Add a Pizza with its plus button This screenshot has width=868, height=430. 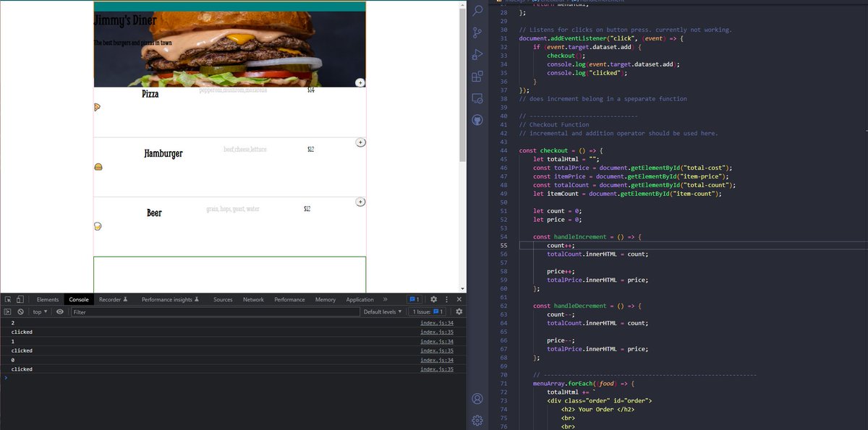pos(360,83)
